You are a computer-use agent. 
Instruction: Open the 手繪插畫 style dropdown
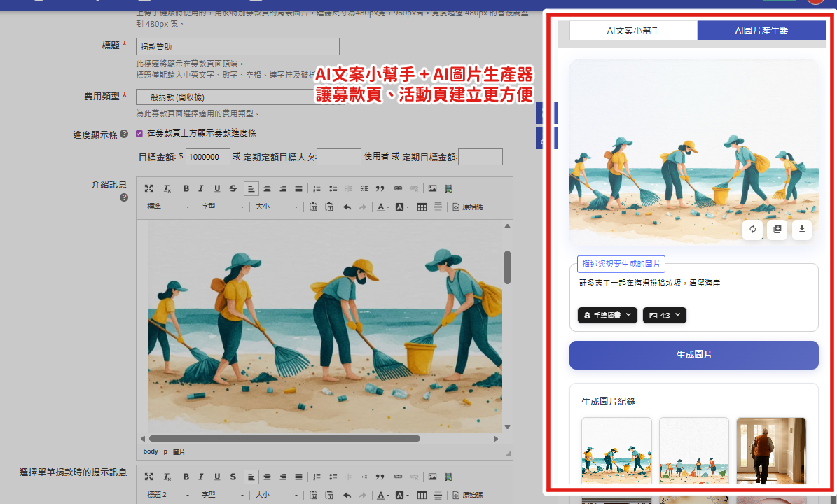[607, 316]
